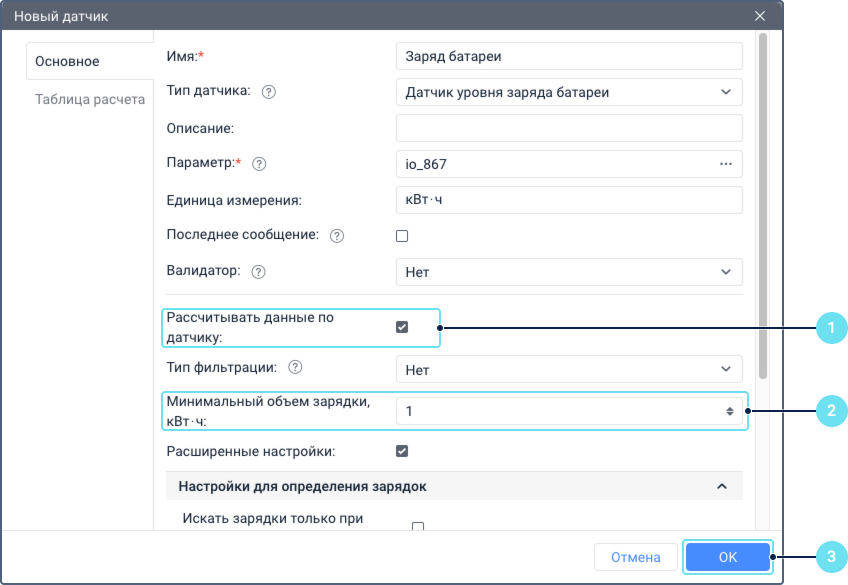The width and height of the screenshot is (848, 585).
Task: Select the Основное tab
Action: point(67,61)
